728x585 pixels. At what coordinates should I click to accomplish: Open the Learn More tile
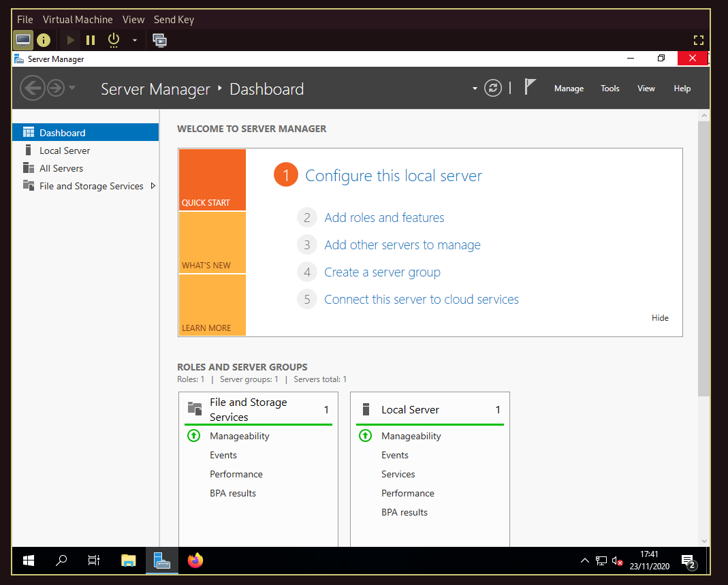[212, 304]
